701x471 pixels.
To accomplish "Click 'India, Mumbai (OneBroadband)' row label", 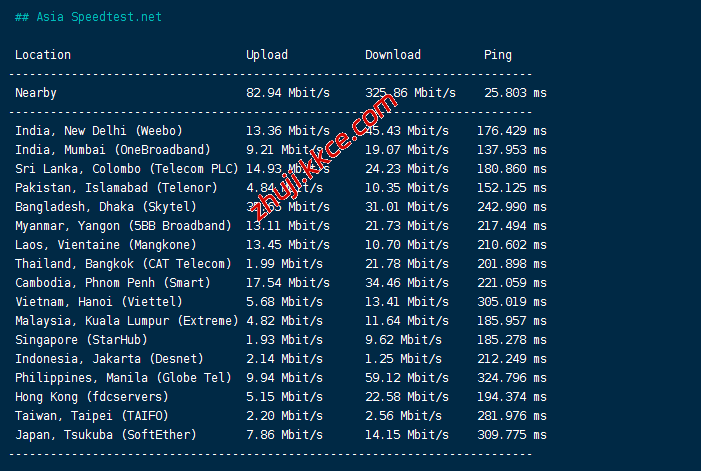I will 113,150.
